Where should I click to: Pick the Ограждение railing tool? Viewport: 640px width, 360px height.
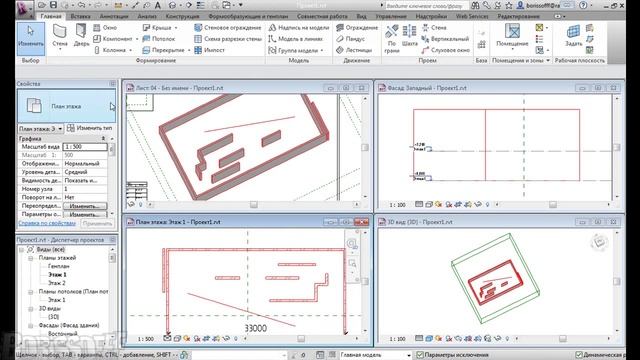357,27
